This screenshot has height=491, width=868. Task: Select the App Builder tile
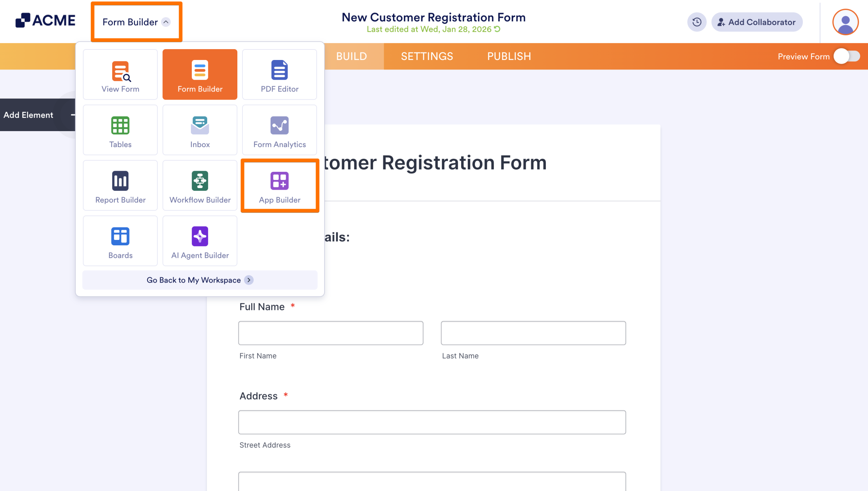279,186
